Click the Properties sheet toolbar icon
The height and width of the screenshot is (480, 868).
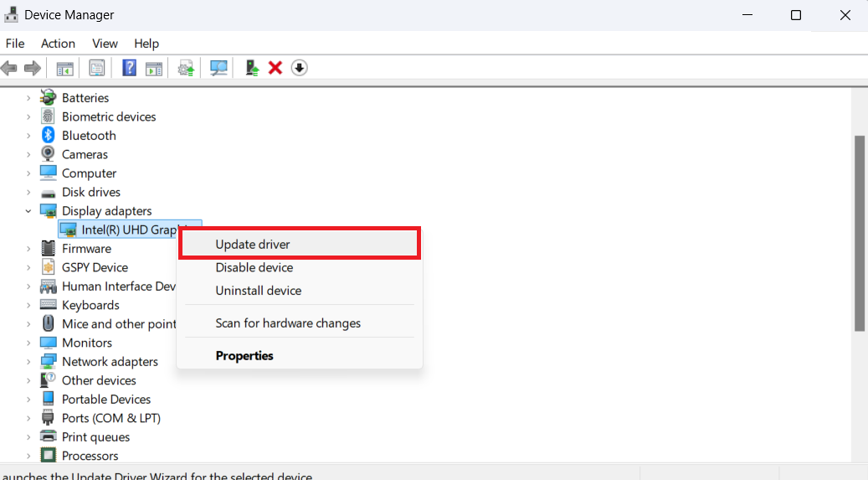[97, 68]
